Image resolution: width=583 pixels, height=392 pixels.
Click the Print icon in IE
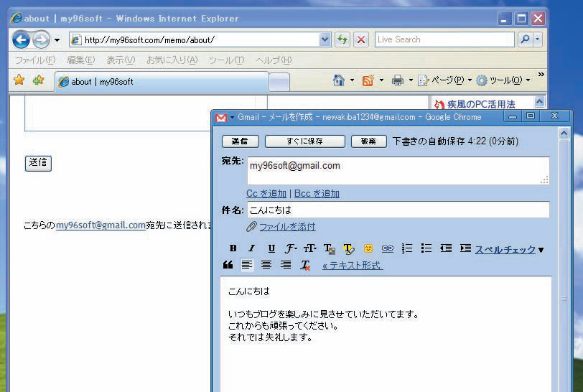pos(398,80)
